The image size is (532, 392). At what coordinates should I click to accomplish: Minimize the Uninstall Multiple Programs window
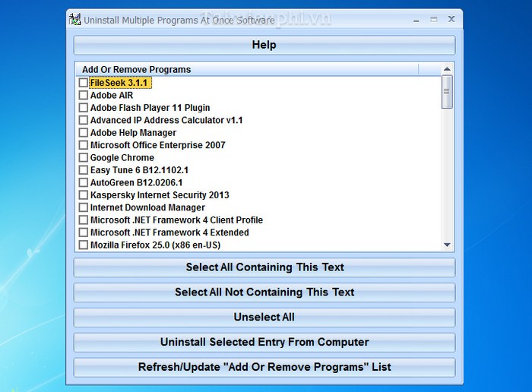point(416,20)
